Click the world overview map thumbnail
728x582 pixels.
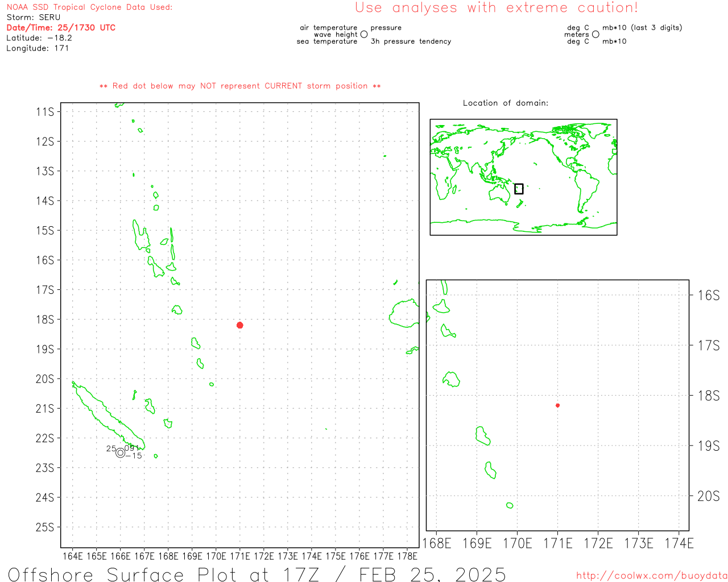click(x=523, y=177)
